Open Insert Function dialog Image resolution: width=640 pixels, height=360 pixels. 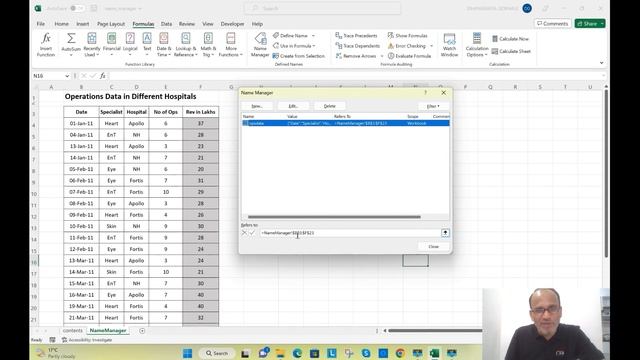pyautogui.click(x=46, y=45)
